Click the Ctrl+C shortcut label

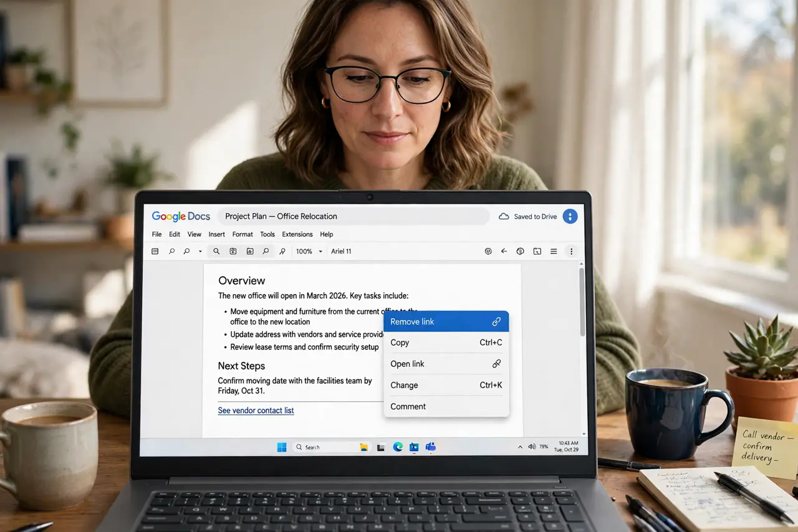491,343
